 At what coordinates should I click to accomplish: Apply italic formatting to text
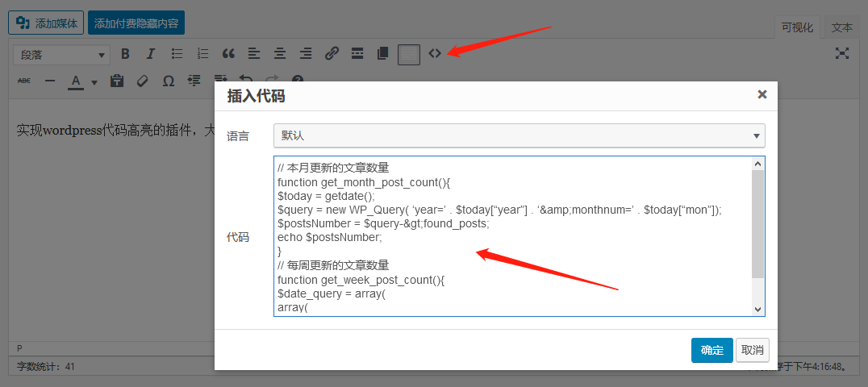(x=150, y=54)
